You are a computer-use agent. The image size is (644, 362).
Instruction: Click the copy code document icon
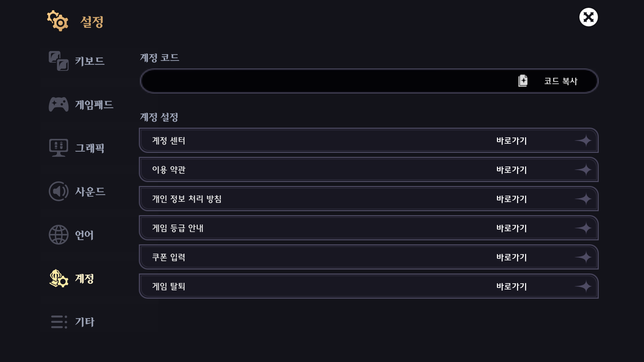coord(523,81)
